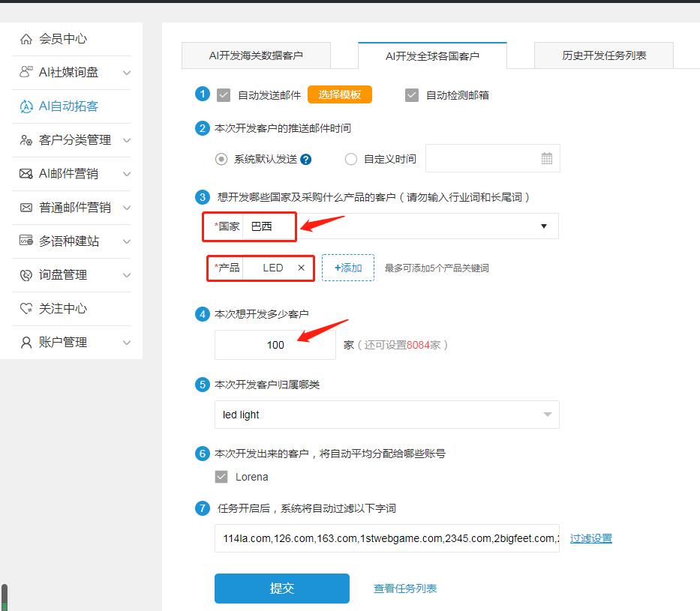Enable the 自动检测邮箱 checkbox
This screenshot has width=700, height=611.
411,94
